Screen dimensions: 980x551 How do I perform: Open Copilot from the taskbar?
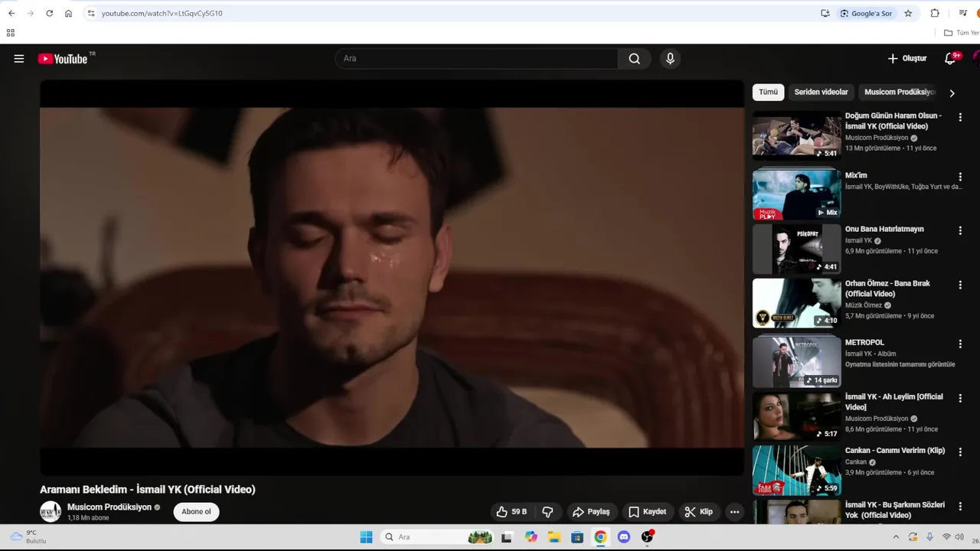click(x=531, y=537)
